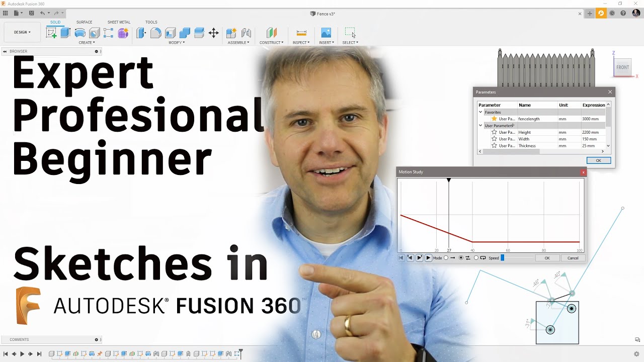Select the Press Pull tool

(141, 33)
